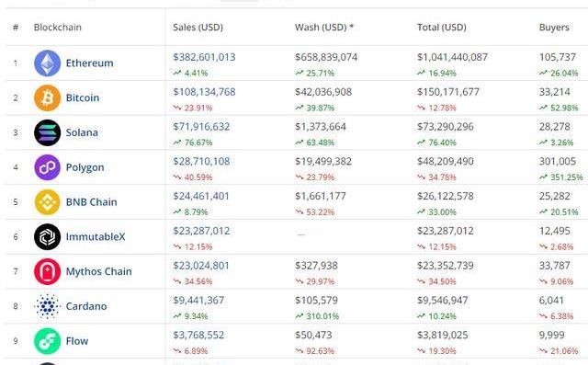Open the Mythos Chain link
Image resolution: width=588 pixels, height=365 pixels.
click(x=98, y=271)
